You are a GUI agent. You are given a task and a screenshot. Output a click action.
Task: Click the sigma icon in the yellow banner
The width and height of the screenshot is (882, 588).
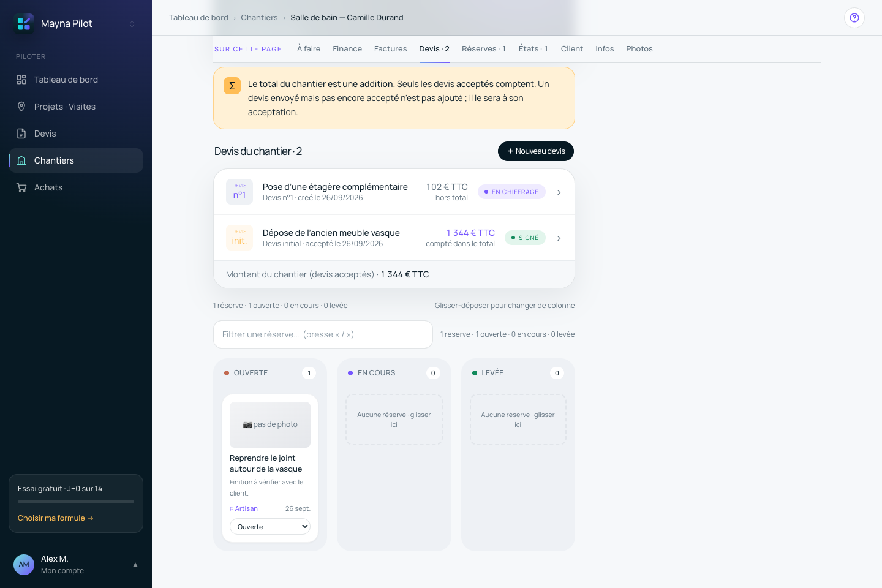tap(232, 86)
